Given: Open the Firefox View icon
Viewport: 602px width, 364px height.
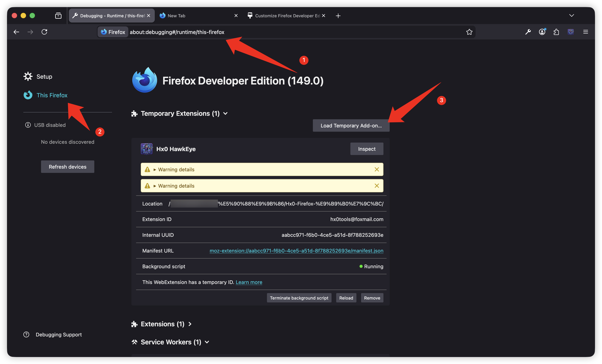Looking at the screenshot, I should click(x=58, y=16).
